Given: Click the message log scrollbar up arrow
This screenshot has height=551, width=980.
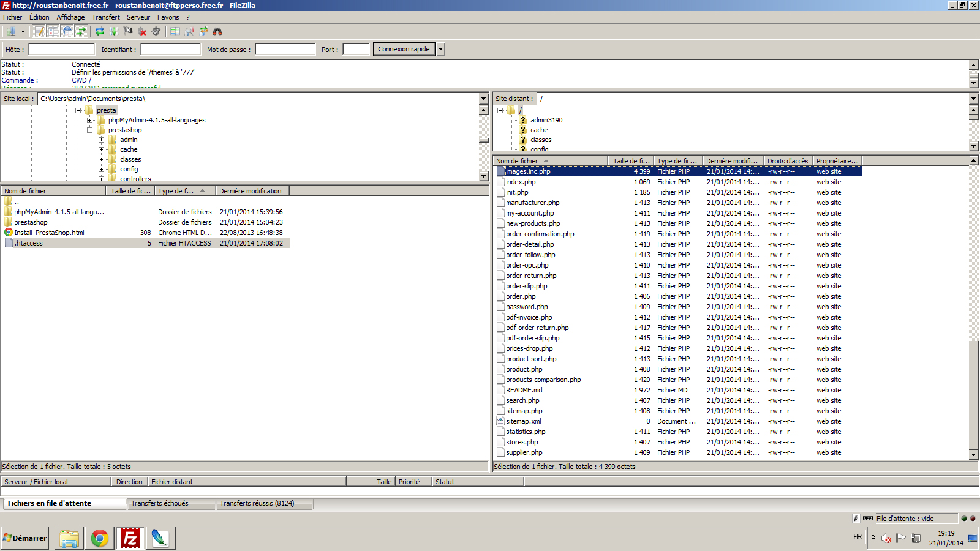Looking at the screenshot, I should (x=974, y=65).
